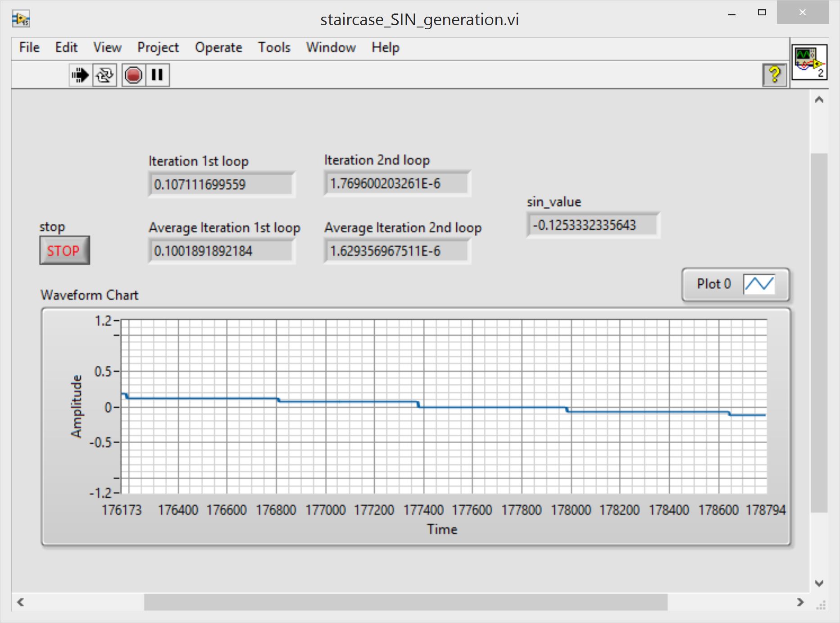
Task: Click the Run Continuously button
Action: coord(104,75)
